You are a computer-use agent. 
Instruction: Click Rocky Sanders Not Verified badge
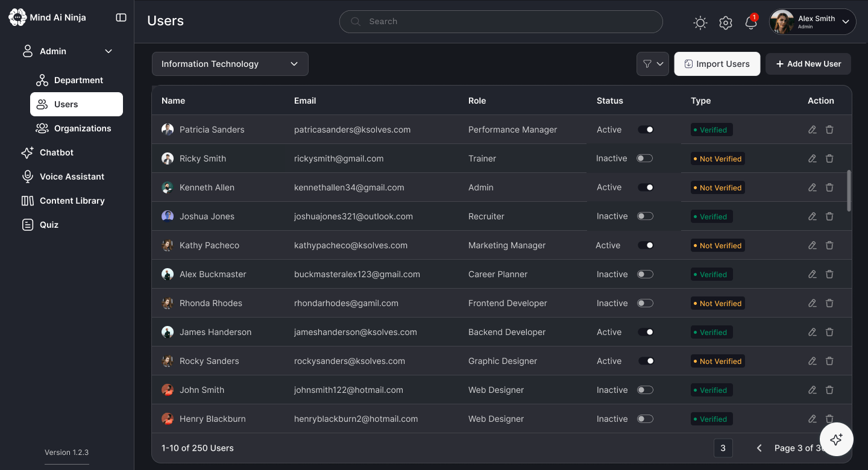(x=718, y=361)
